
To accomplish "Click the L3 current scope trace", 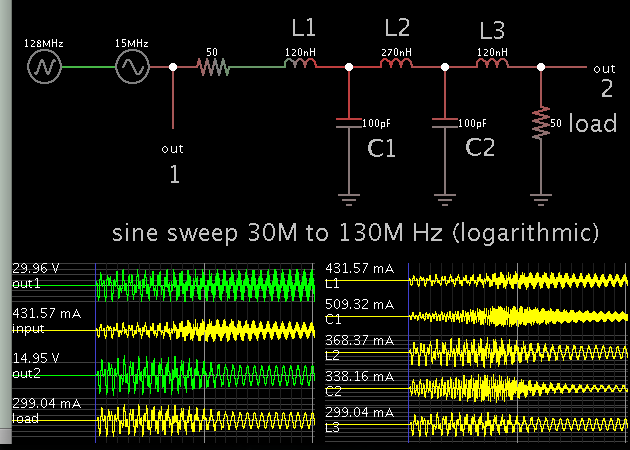I will [x=518, y=424].
